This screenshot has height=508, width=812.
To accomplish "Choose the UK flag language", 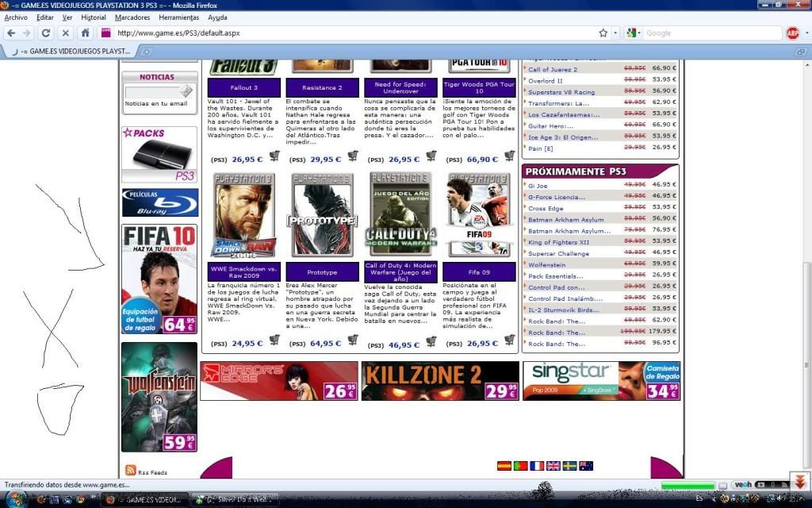I will tap(553, 466).
